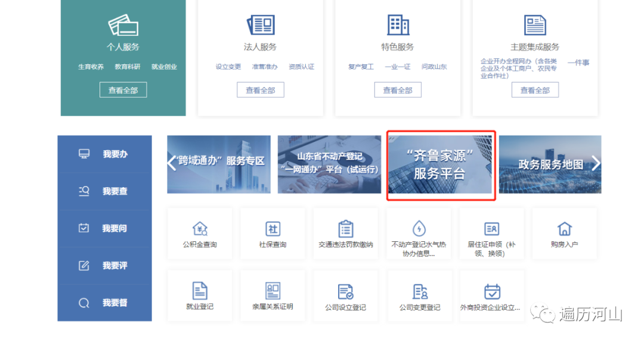Click the 法人服务 title text
The width and height of the screenshot is (644, 342).
click(261, 47)
